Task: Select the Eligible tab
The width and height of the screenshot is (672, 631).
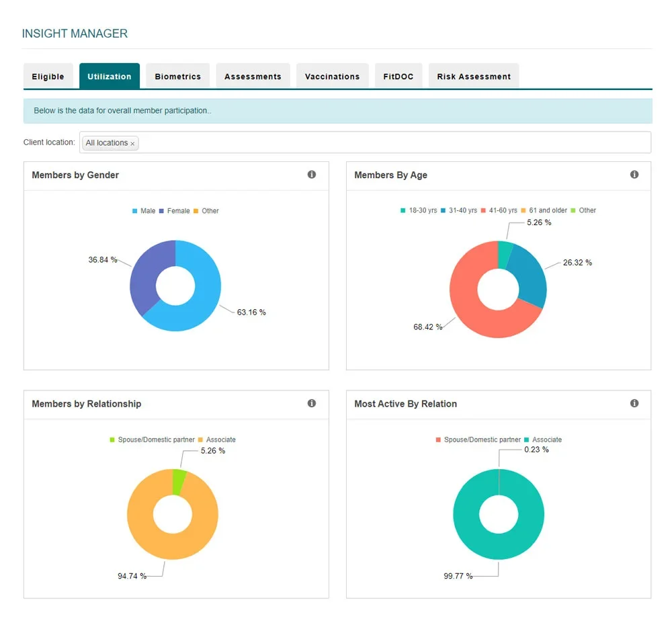Action: pyautogui.click(x=48, y=76)
